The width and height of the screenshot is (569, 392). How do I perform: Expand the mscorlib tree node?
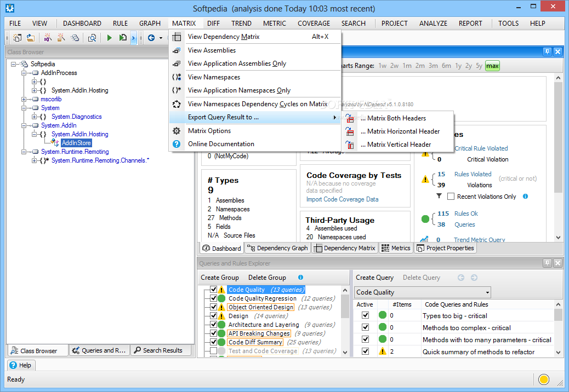tap(24, 99)
